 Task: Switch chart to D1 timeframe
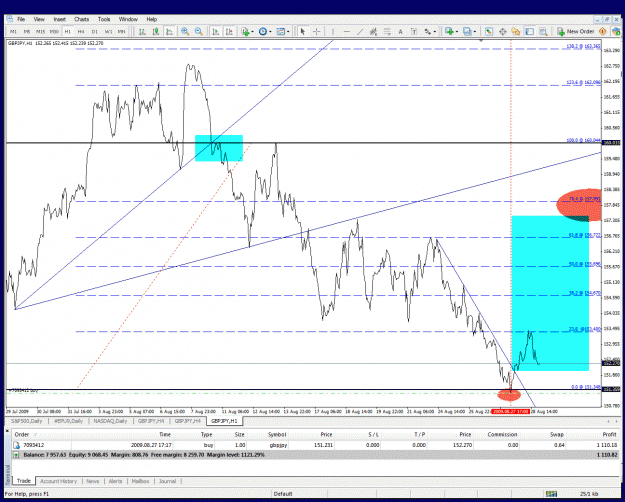(x=94, y=31)
